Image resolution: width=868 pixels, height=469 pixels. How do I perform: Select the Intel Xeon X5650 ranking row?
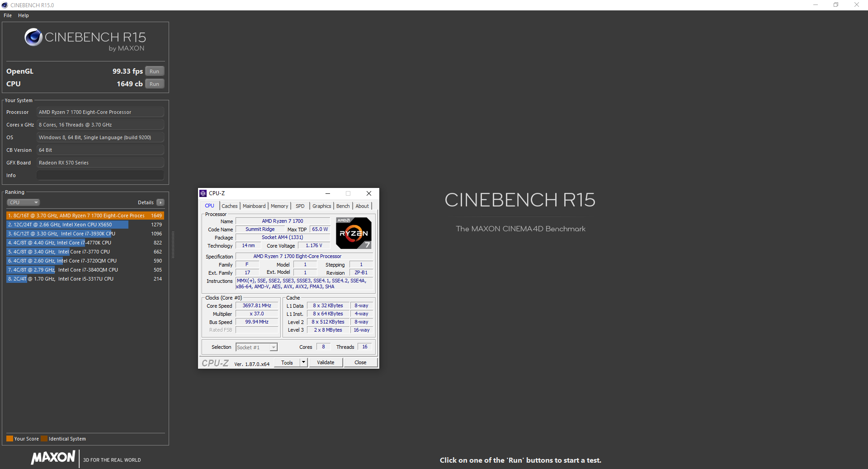(x=85, y=225)
